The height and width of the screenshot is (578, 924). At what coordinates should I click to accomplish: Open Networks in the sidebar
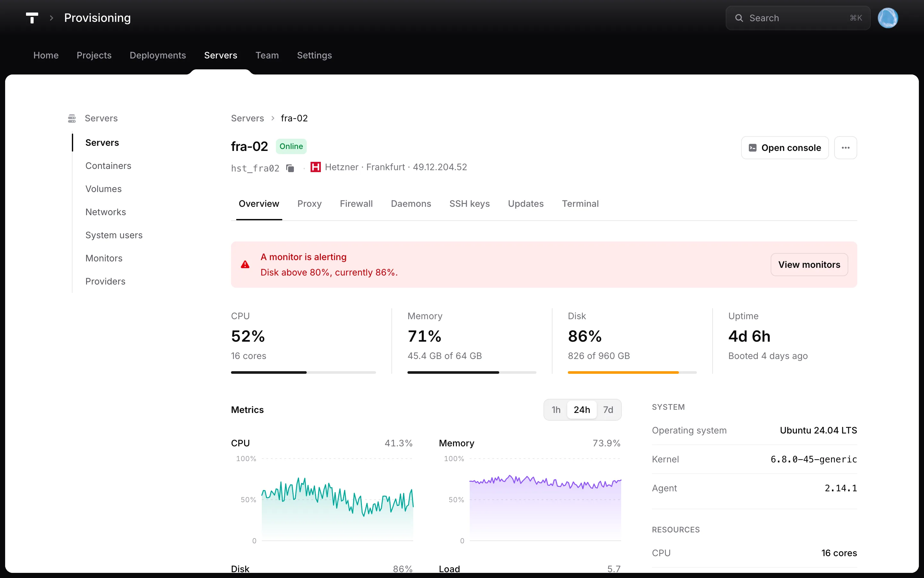(x=105, y=212)
